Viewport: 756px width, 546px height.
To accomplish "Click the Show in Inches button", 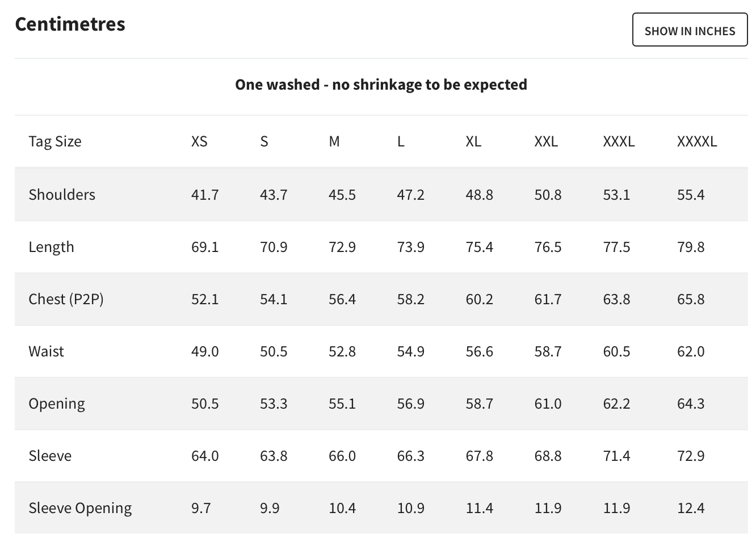I will pos(690,30).
